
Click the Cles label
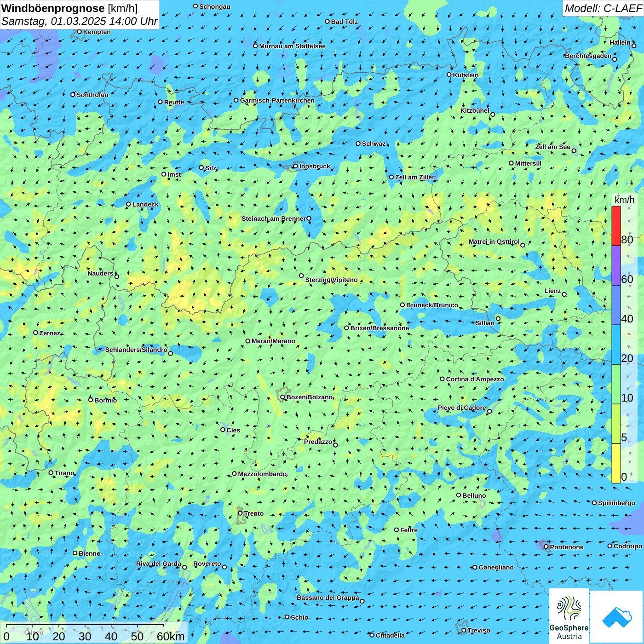tap(233, 430)
